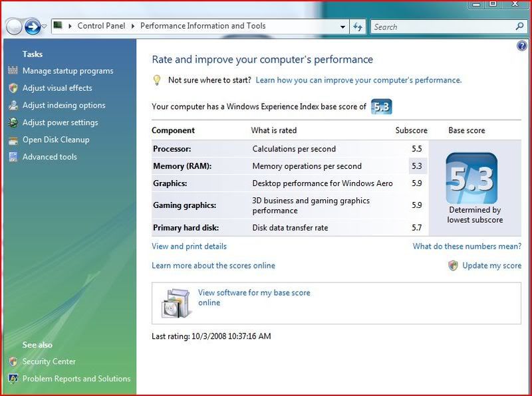The height and width of the screenshot is (396, 532).
Task: Click the magnifying glass search icon
Action: click(x=519, y=26)
